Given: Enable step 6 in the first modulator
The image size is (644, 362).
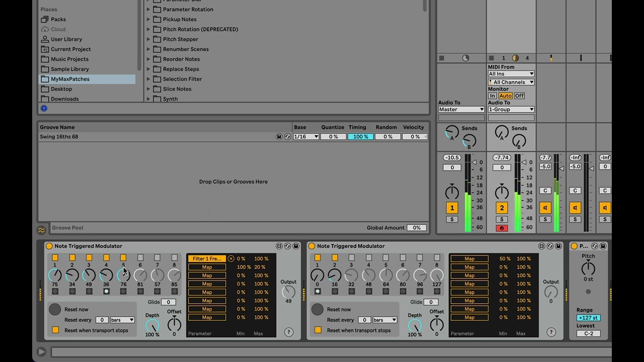Looking at the screenshot, I should pos(140,257).
